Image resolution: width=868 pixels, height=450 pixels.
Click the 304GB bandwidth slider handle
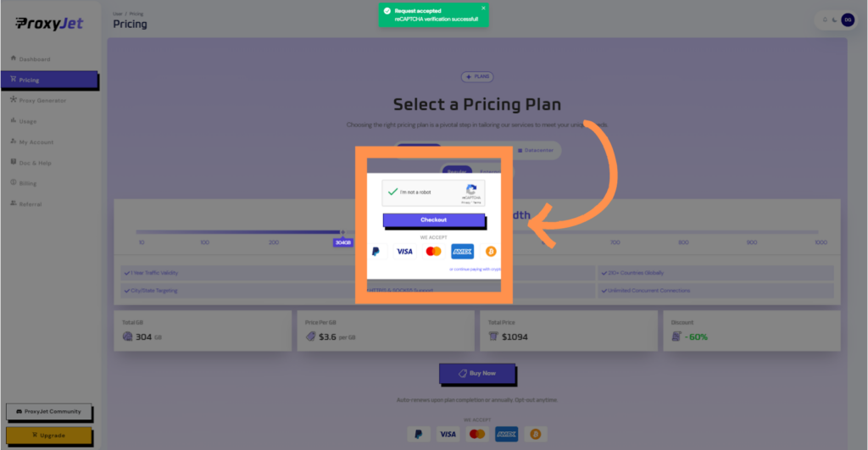(x=342, y=232)
